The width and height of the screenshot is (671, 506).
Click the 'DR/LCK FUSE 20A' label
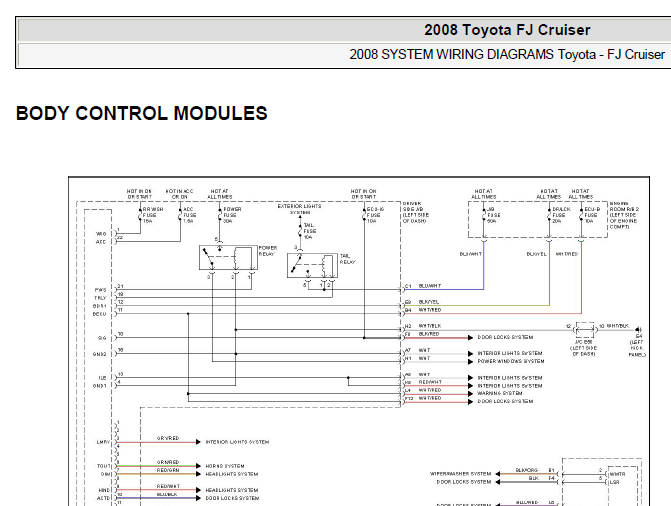click(x=561, y=215)
